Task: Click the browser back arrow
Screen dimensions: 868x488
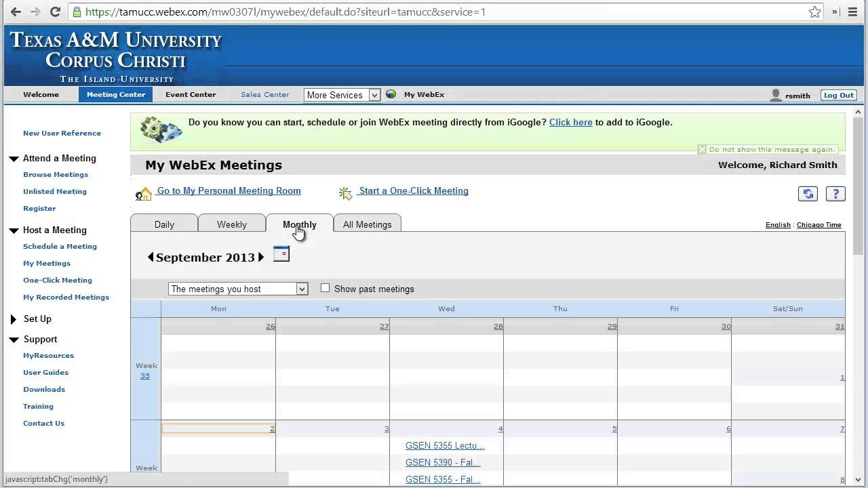Action: tap(14, 12)
